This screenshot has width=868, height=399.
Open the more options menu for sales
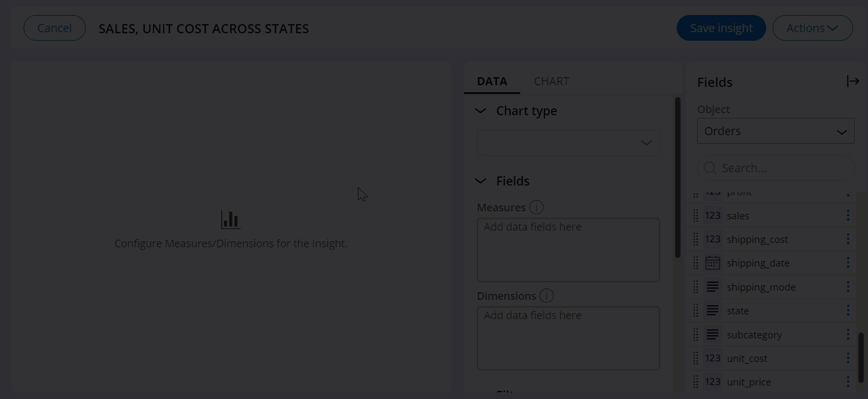pos(848,216)
